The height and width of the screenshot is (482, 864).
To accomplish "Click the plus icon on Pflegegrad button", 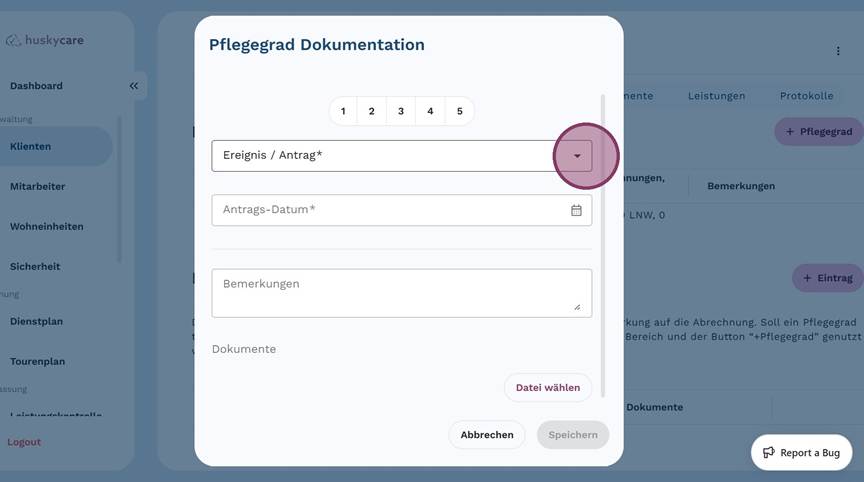I will (790, 132).
